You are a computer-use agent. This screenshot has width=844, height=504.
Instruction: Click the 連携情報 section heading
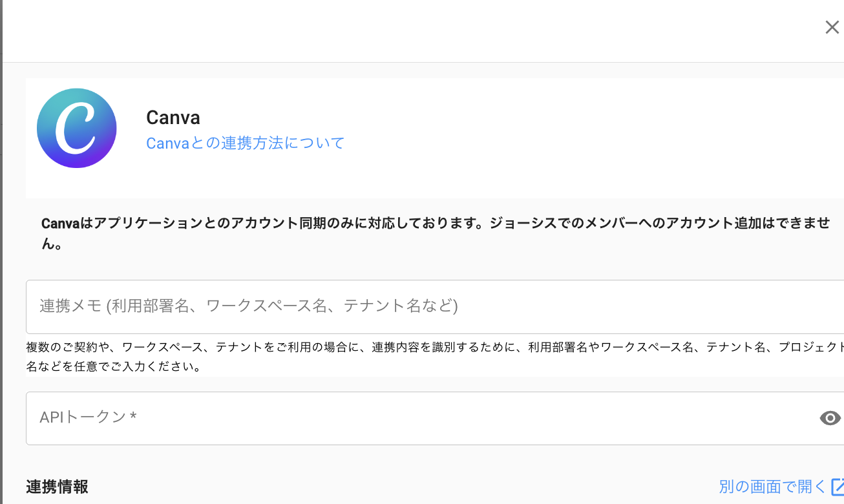(57, 487)
